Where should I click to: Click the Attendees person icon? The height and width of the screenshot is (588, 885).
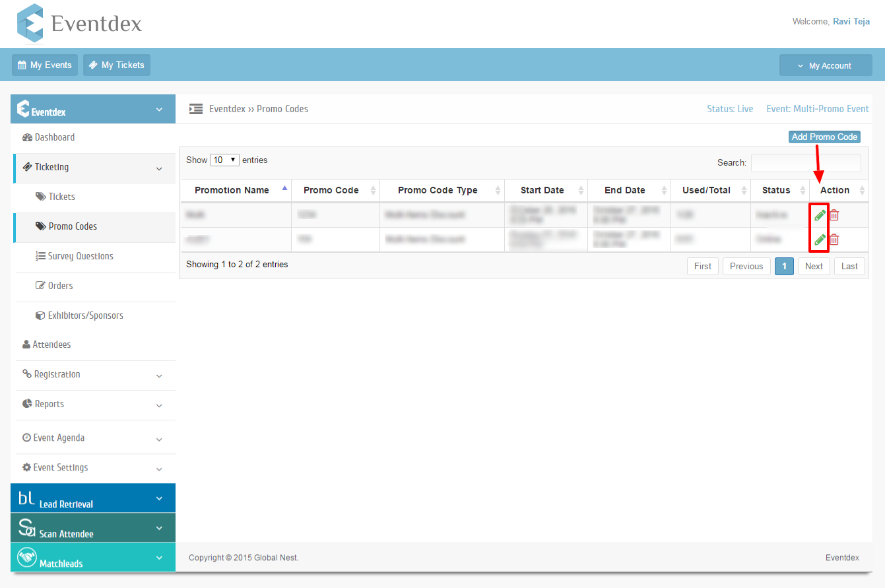26,344
